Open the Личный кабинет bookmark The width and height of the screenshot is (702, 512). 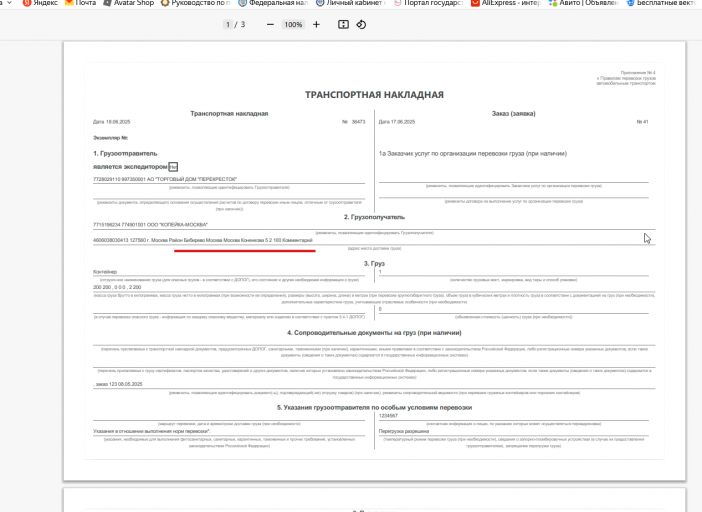[351, 3]
